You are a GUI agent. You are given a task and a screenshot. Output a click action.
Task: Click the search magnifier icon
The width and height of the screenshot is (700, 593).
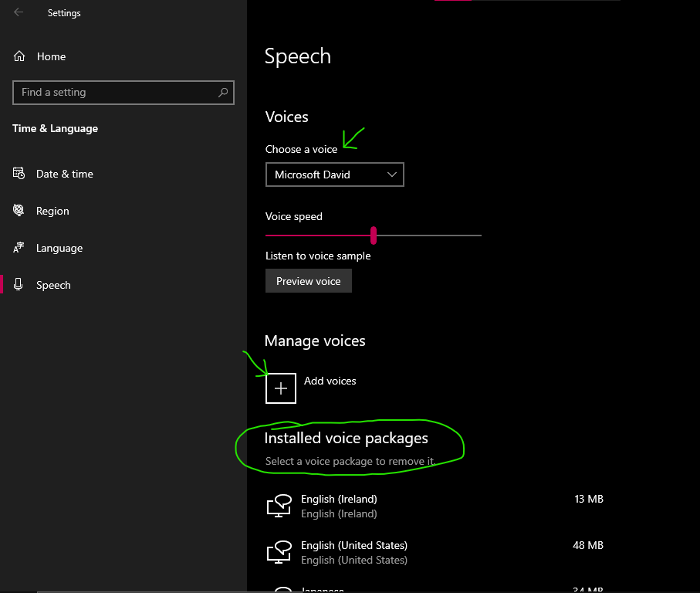(x=223, y=93)
